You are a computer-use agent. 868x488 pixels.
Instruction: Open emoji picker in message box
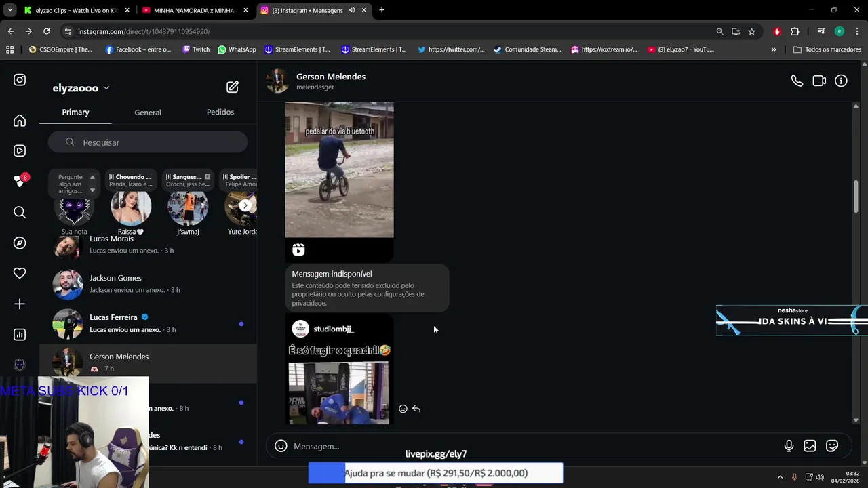281,446
